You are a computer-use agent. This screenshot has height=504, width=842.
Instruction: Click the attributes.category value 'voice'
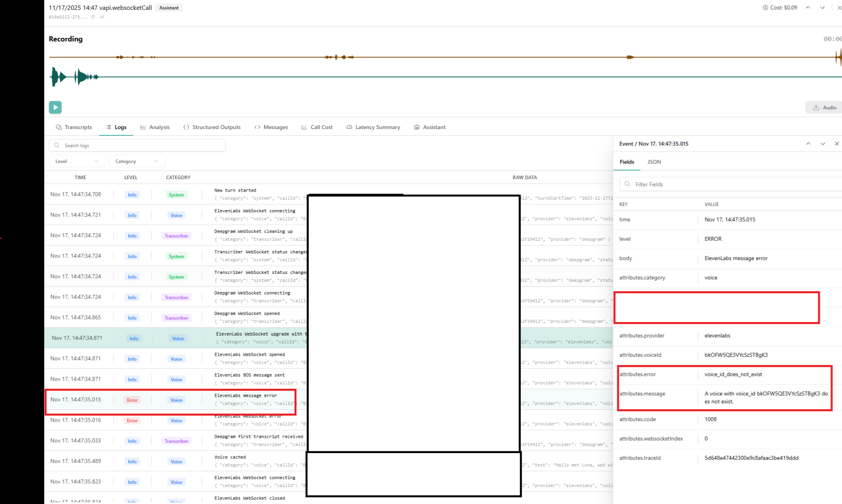(711, 278)
